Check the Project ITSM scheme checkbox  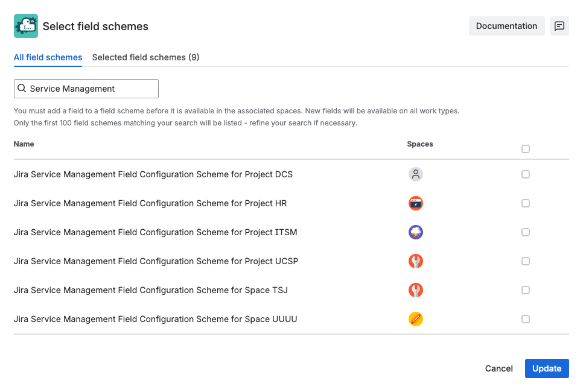tap(526, 232)
